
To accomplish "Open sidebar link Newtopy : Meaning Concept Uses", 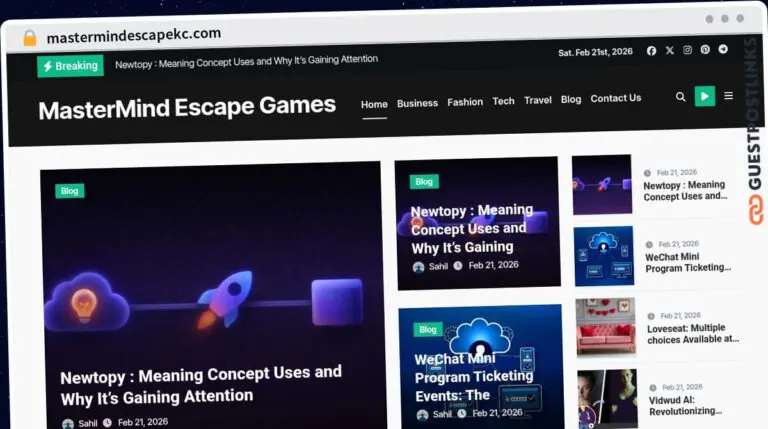I will pyautogui.click(x=685, y=191).
